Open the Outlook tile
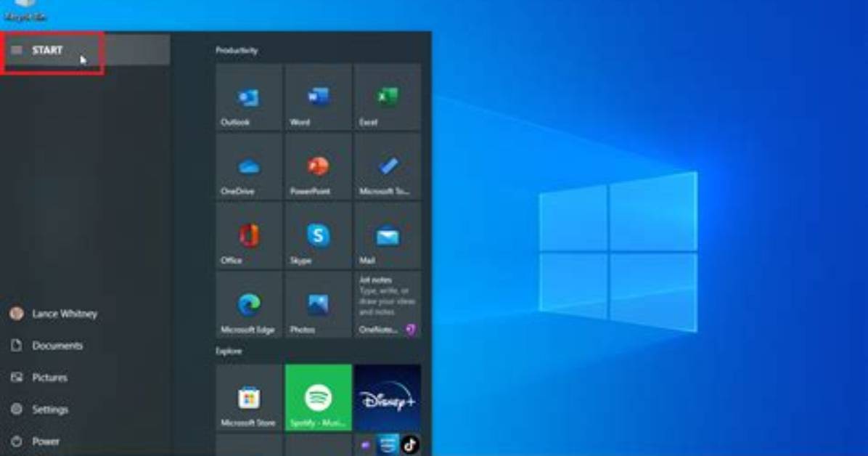This screenshot has width=868, height=456. (x=249, y=97)
